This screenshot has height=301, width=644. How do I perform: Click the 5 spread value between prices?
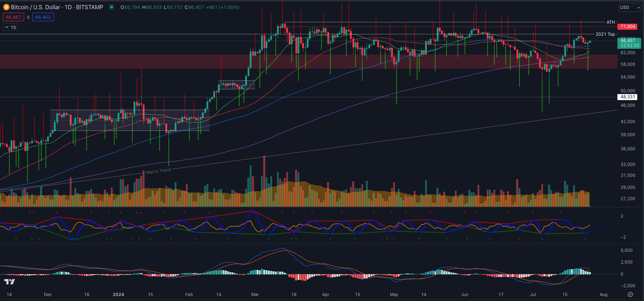[28, 17]
